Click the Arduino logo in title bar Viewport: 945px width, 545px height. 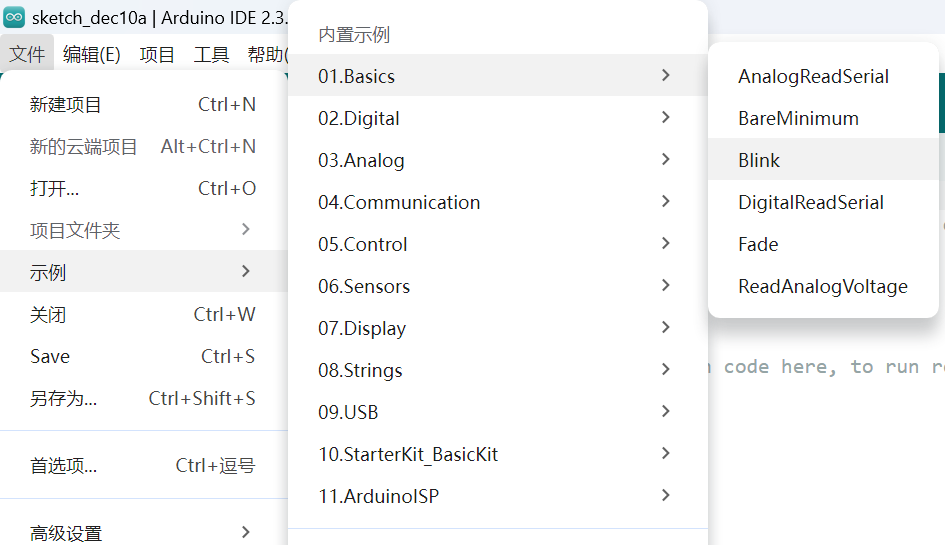tap(15, 18)
